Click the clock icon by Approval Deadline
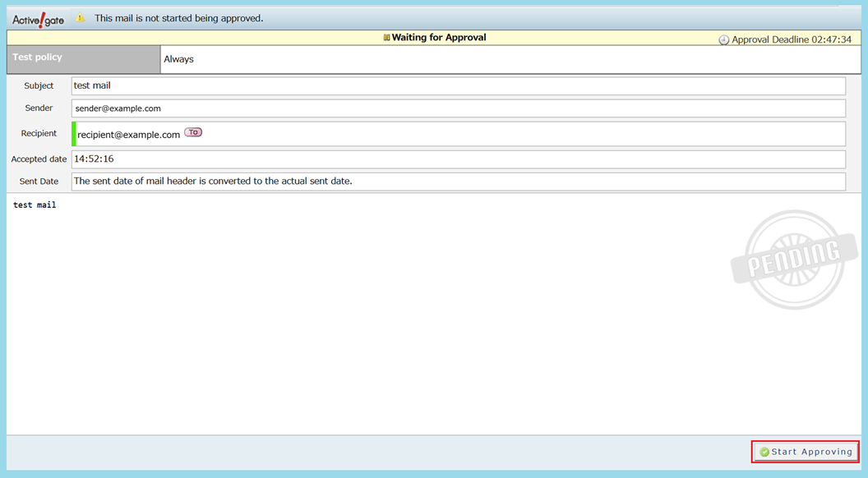This screenshot has width=868, height=478. 723,39
